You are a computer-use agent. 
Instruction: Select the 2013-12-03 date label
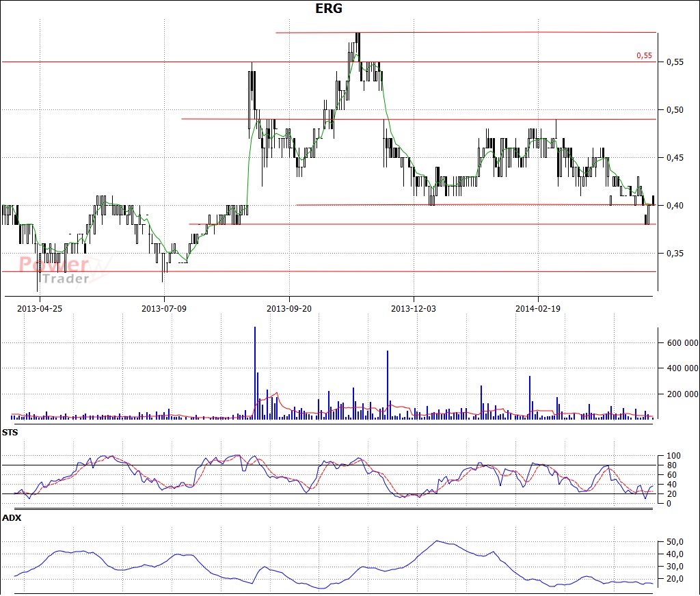414,308
